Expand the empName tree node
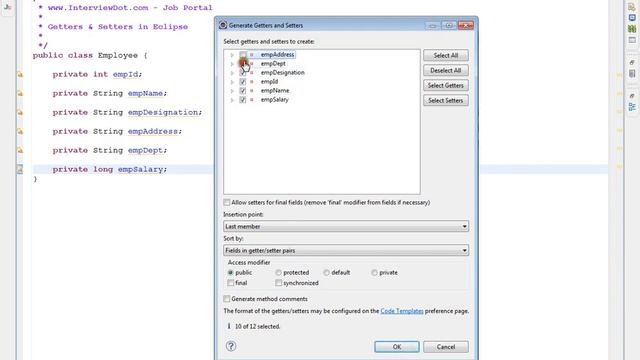 coord(232,91)
